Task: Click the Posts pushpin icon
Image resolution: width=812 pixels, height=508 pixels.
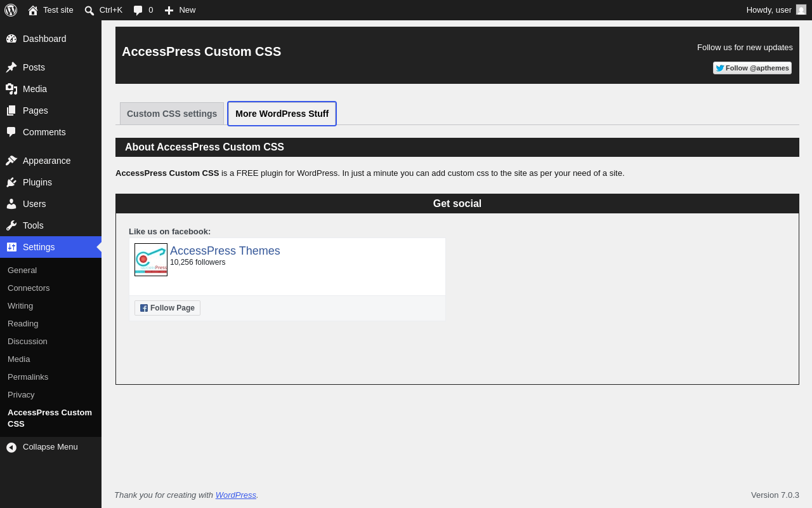Action: click(x=11, y=67)
